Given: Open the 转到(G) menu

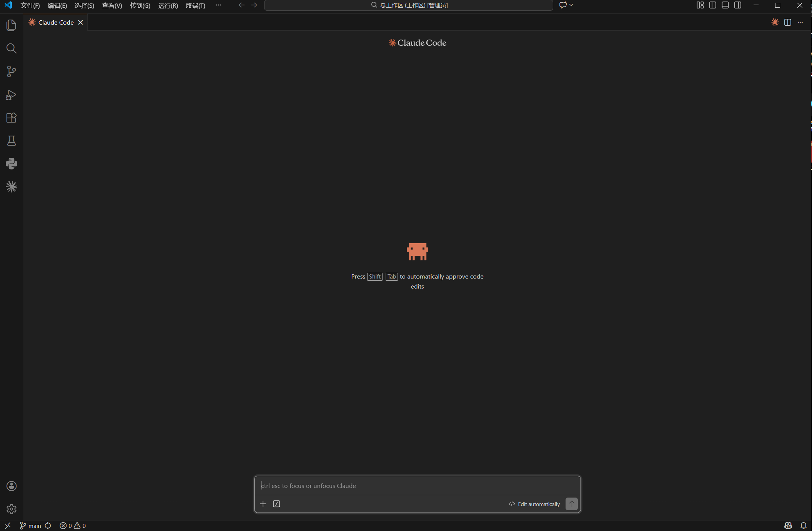Looking at the screenshot, I should (x=140, y=5).
